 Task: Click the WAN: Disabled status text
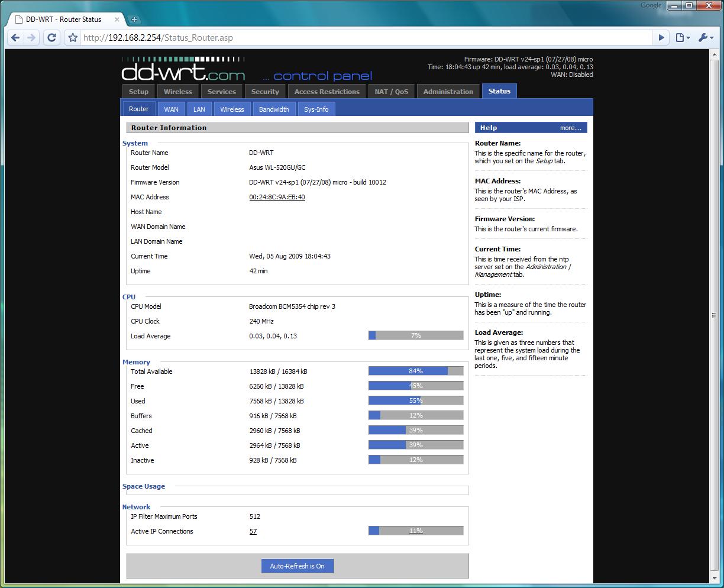[x=572, y=75]
